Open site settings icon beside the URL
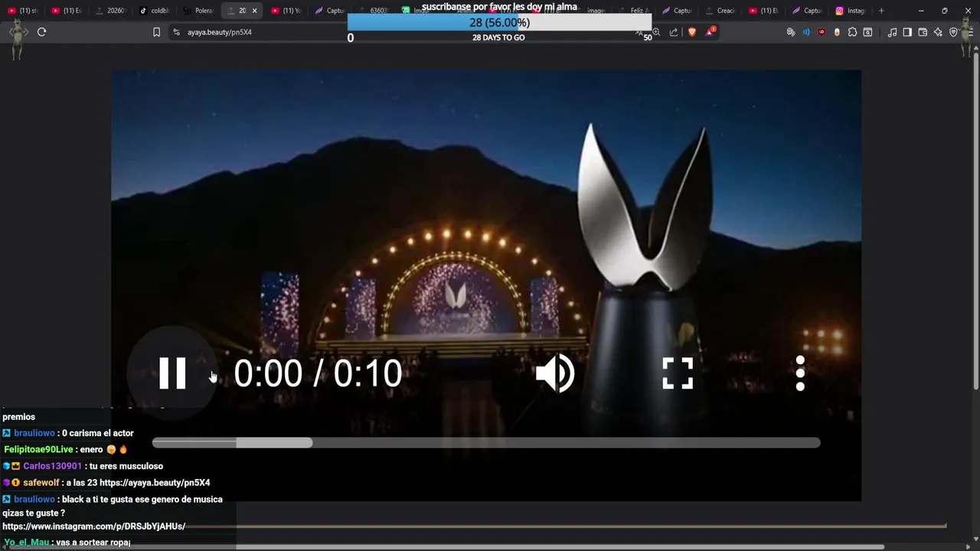980x551 pixels. click(x=176, y=32)
